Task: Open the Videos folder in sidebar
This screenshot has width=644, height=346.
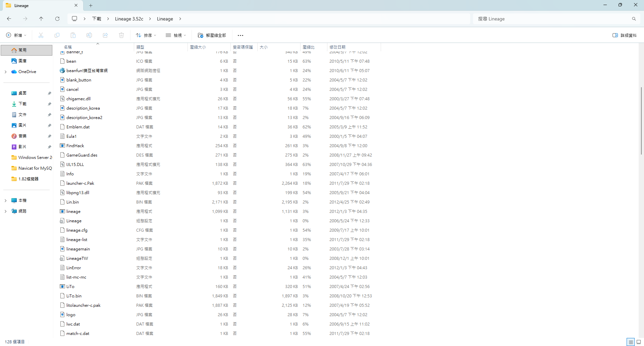Action: coord(19,147)
